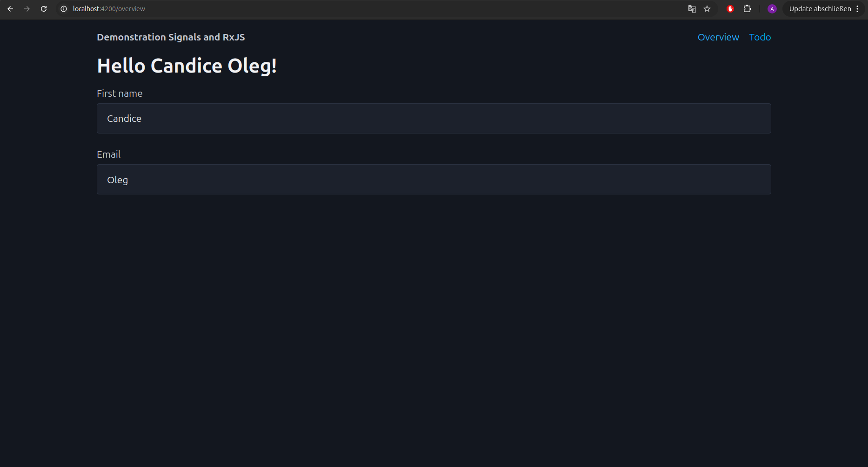The width and height of the screenshot is (868, 467).
Task: Open the translate page icon
Action: point(692,9)
